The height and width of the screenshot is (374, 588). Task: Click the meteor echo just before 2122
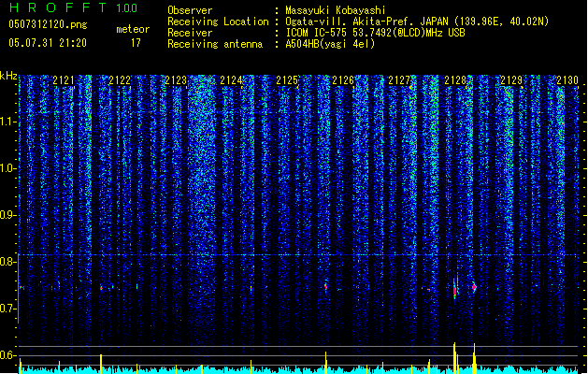pyautogui.click(x=101, y=288)
